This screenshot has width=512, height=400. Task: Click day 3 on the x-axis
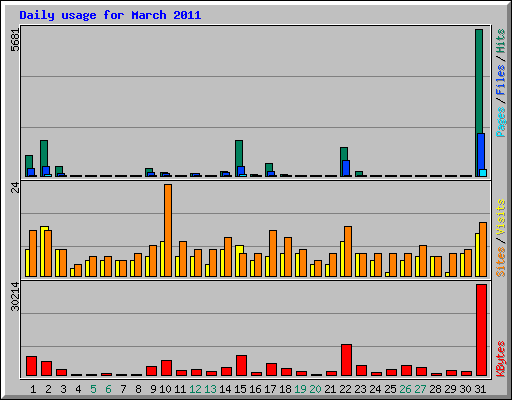63,389
